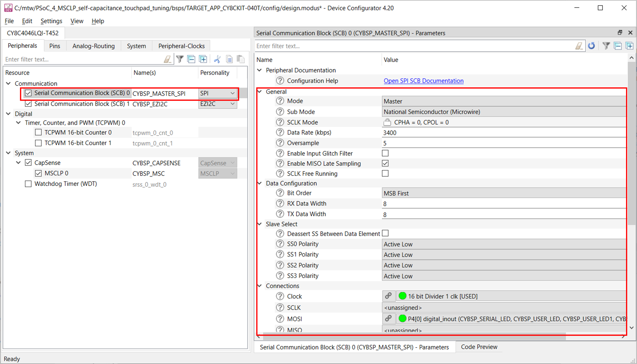
Task: Click the Data Rate (kbps) value field
Action: 504,133
